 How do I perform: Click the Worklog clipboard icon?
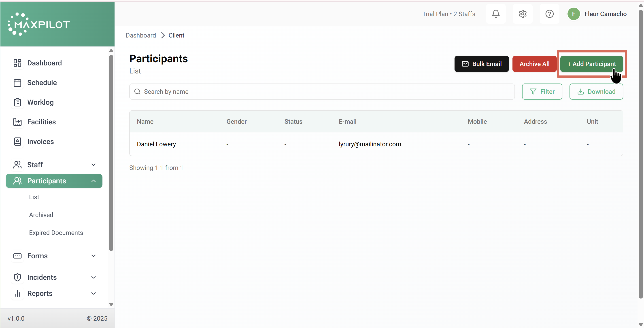[17, 102]
